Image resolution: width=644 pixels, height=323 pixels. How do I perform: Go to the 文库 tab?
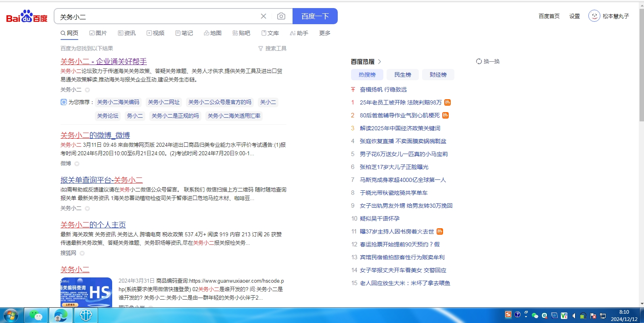coord(270,33)
